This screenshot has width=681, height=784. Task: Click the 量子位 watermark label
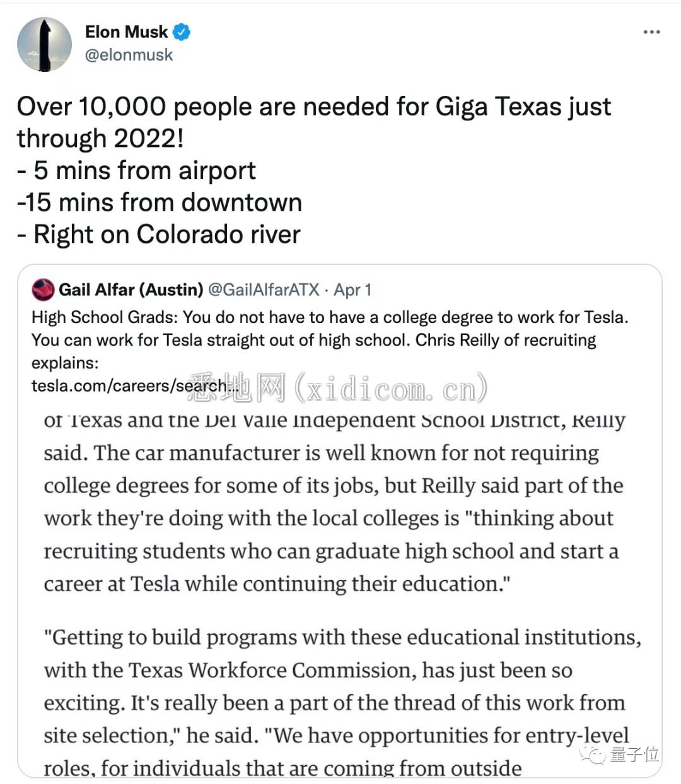634,754
